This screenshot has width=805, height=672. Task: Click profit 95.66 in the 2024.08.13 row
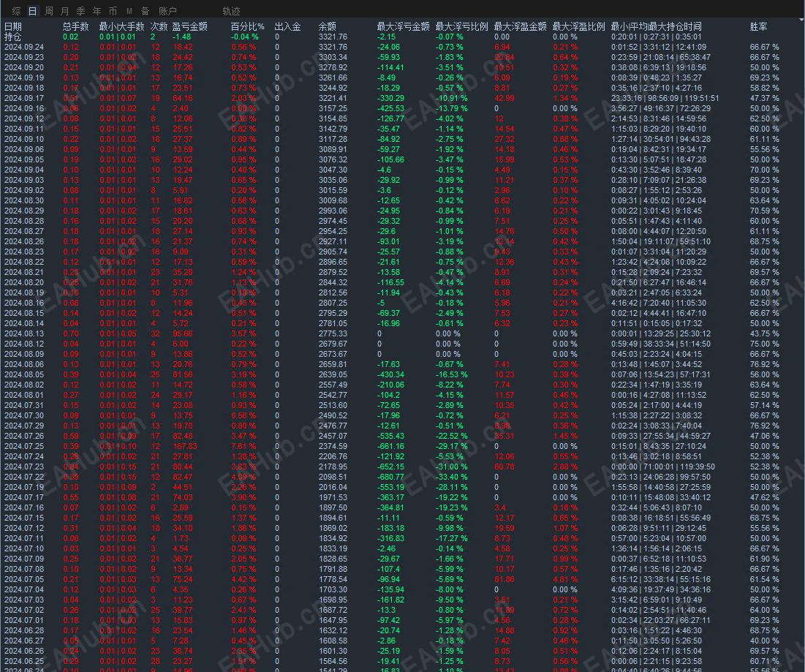(x=183, y=333)
